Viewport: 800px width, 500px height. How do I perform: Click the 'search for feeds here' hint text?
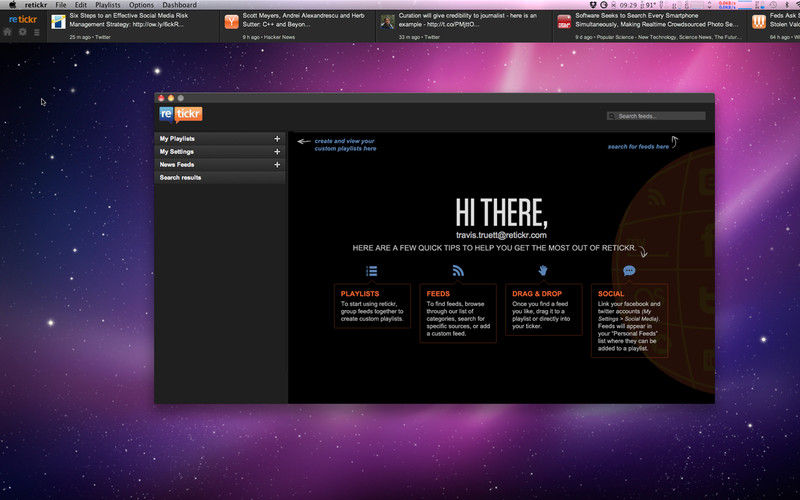[638, 146]
